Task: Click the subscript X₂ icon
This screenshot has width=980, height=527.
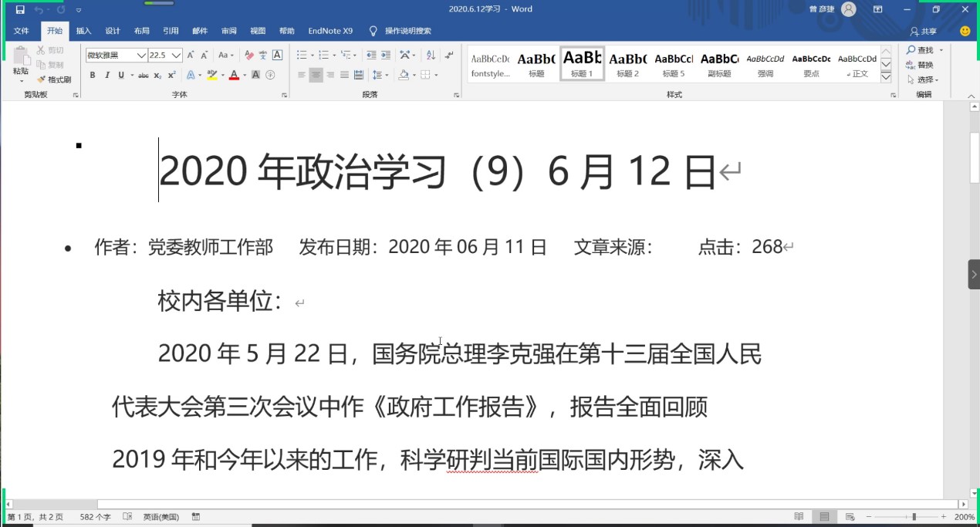Action: pos(157,76)
